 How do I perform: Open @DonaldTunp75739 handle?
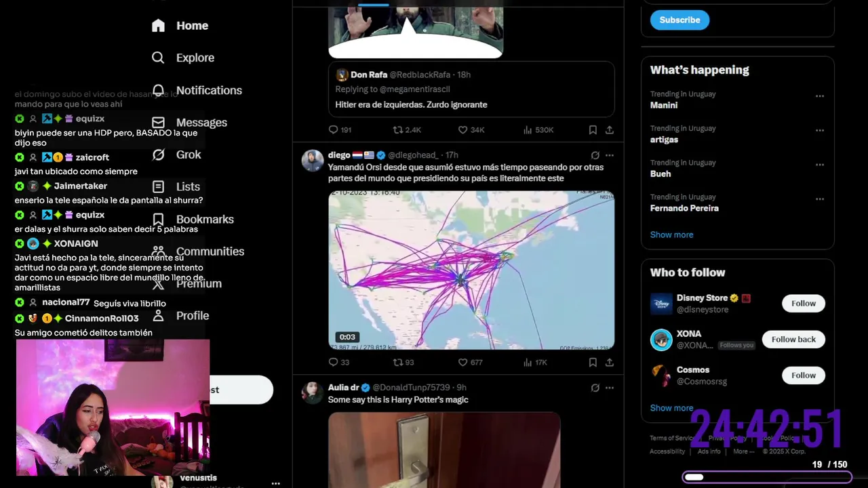coord(411,388)
